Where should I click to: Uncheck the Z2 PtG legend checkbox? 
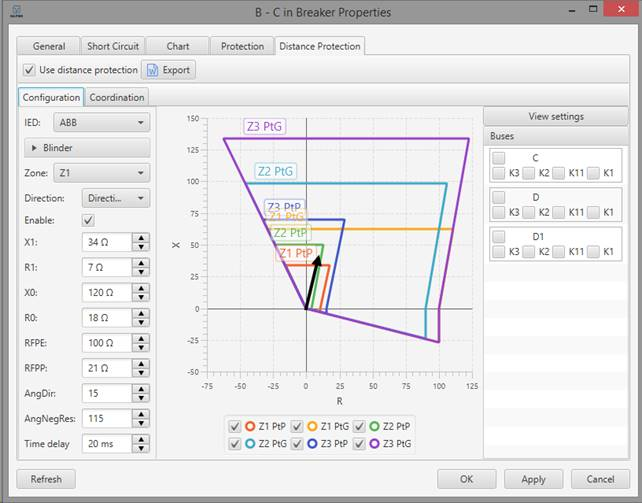click(x=235, y=444)
